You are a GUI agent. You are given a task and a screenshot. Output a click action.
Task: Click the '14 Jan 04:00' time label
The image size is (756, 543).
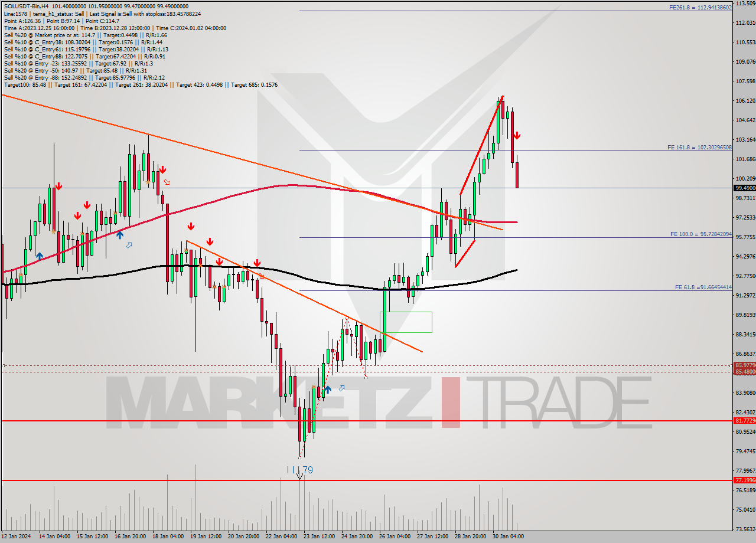pos(54,537)
